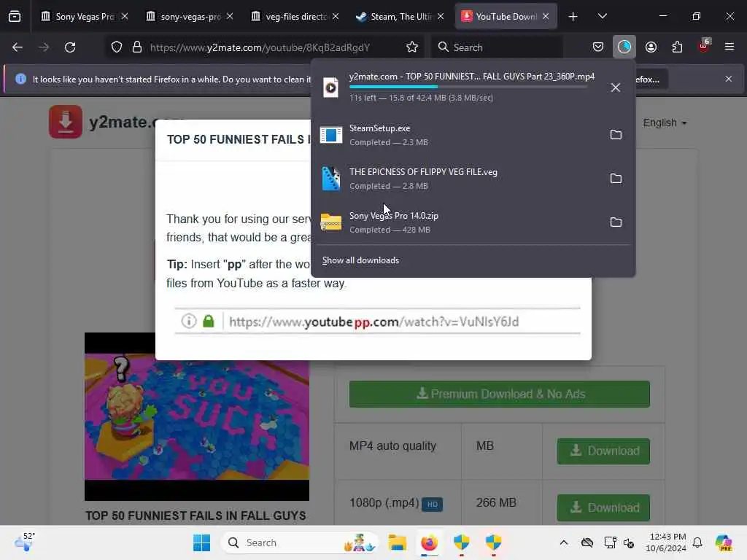Open SteamSetup.exe from downloads list
Image resolution: width=747 pixels, height=560 pixels.
[457, 135]
